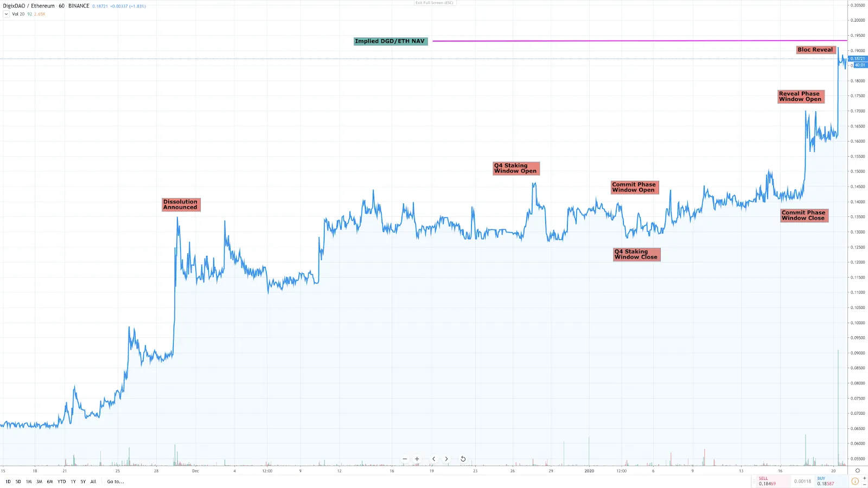
Task: Decrease order quantity with the minus stepper
Action: (x=864, y=484)
